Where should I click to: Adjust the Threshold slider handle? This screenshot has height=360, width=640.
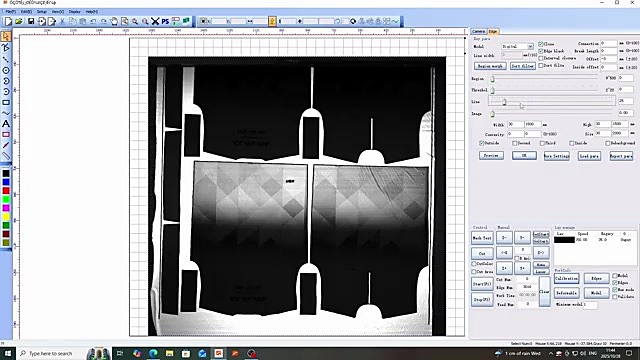point(493,90)
